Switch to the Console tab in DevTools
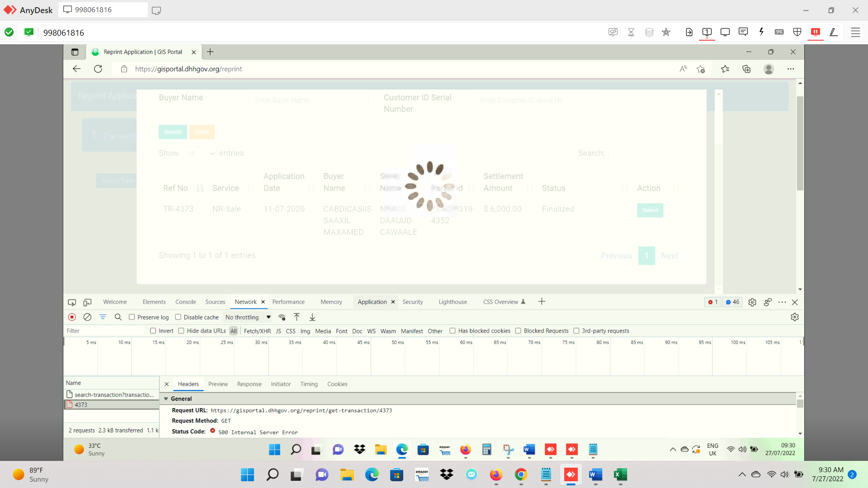The width and height of the screenshot is (868, 488). (x=185, y=302)
